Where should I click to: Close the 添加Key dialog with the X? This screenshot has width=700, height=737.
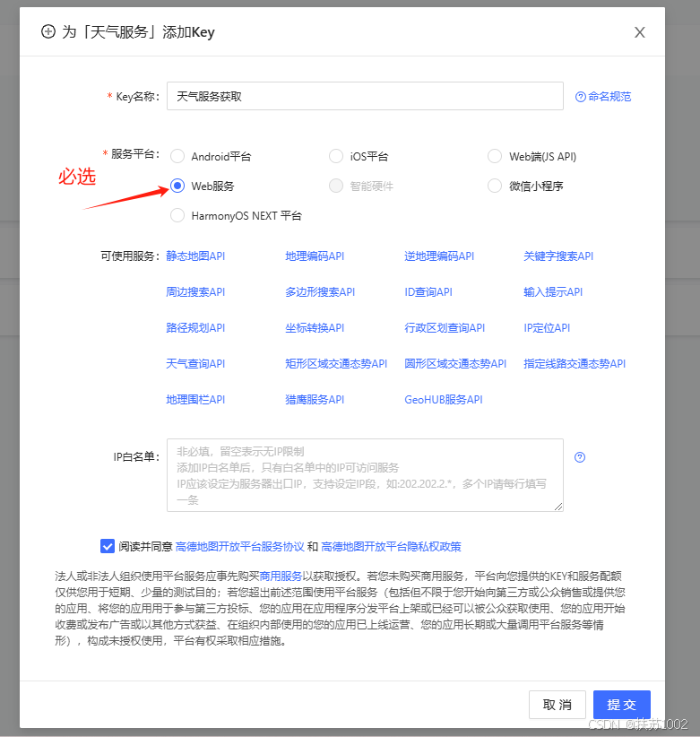(x=639, y=32)
